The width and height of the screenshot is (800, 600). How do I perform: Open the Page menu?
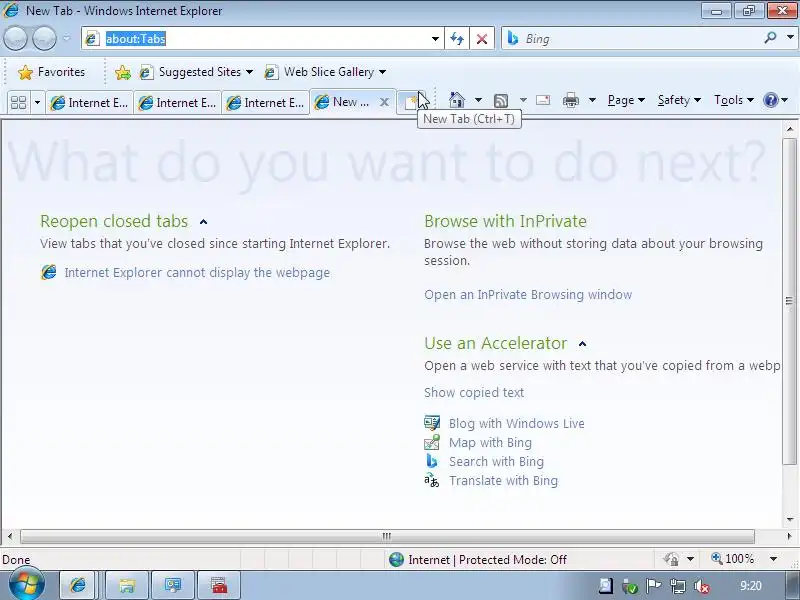pyautogui.click(x=626, y=100)
